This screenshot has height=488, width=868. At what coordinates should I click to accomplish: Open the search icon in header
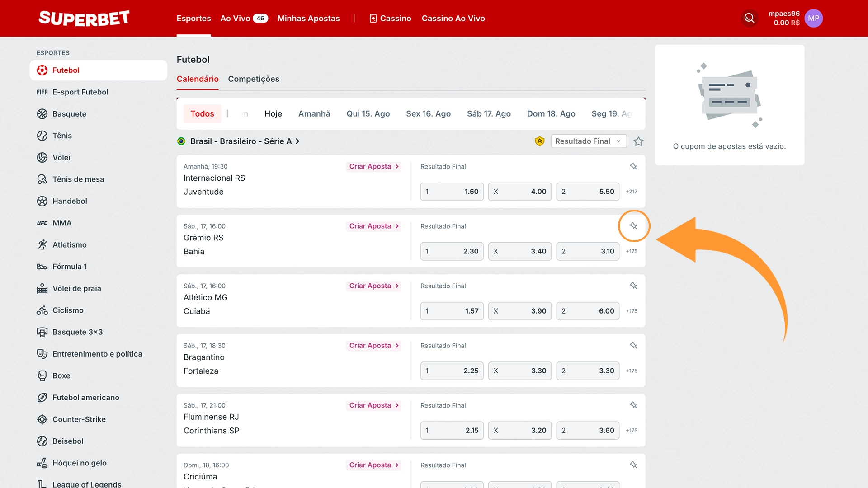click(749, 18)
